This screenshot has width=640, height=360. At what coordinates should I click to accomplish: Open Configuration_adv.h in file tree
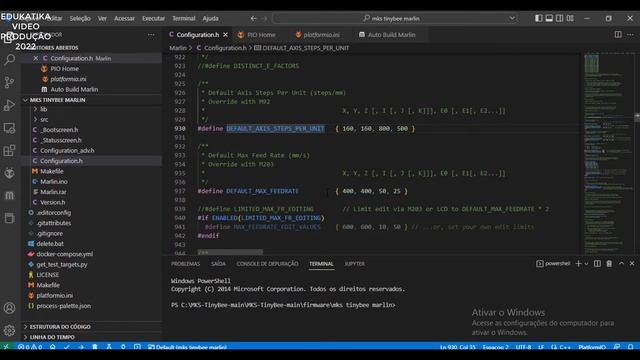pos(67,150)
